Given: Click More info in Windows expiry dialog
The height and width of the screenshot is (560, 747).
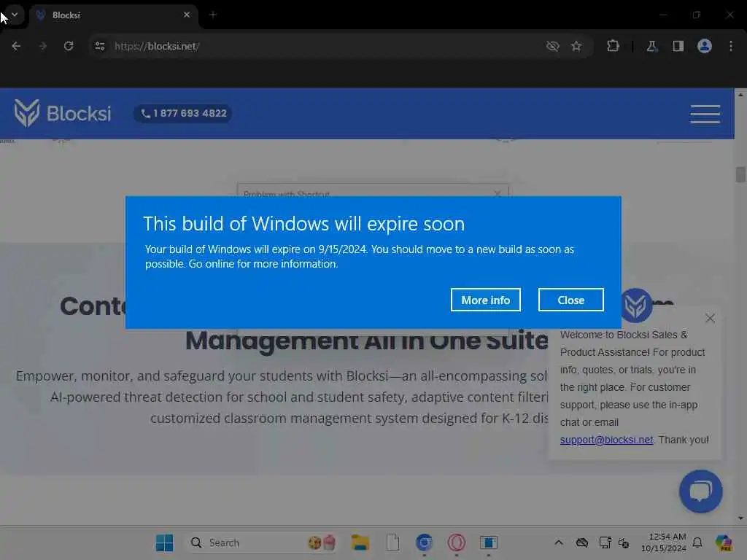Looking at the screenshot, I should pyautogui.click(x=485, y=300).
